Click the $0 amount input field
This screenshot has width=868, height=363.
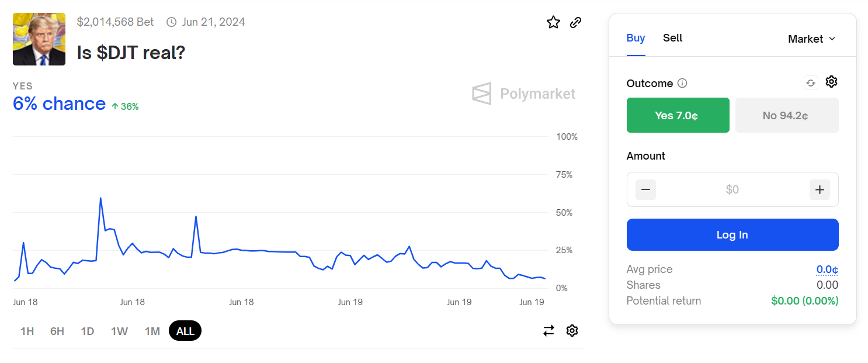732,189
